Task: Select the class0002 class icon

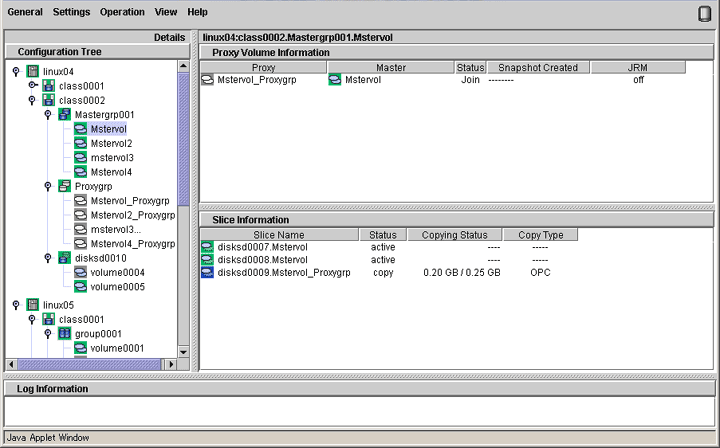Action: point(49,101)
